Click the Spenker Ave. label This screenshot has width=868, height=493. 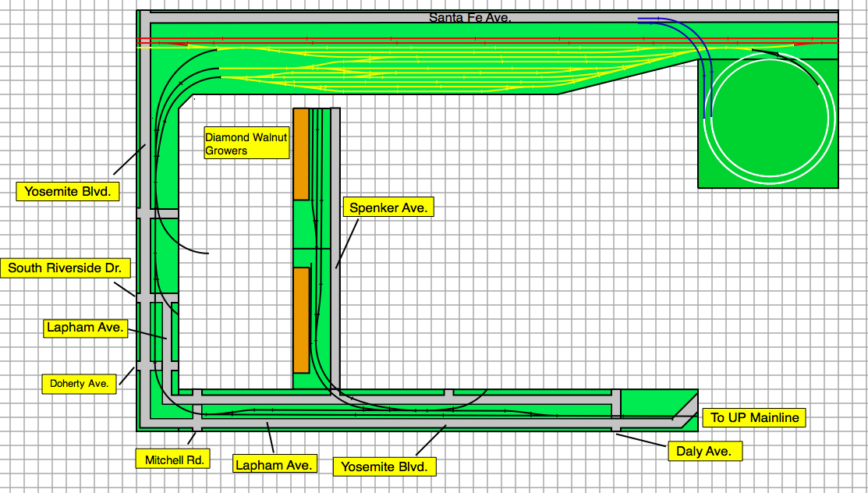388,207
